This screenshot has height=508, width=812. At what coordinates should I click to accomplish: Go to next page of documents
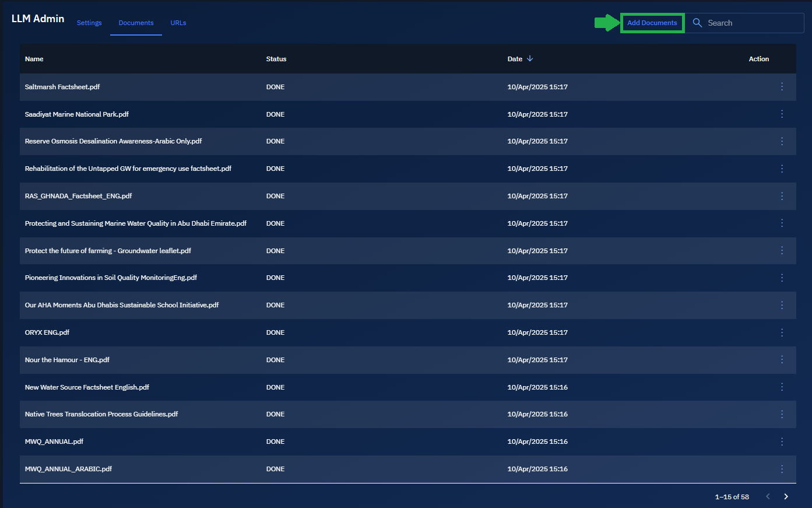coord(786,496)
